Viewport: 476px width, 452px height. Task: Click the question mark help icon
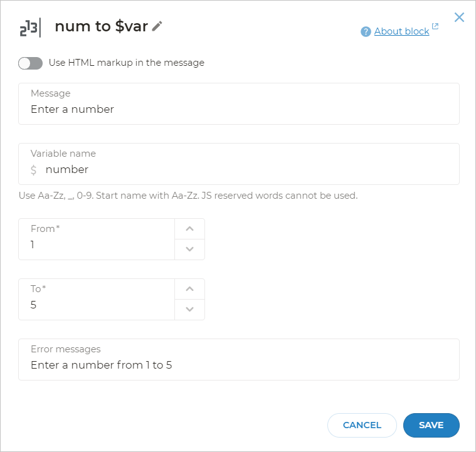[x=366, y=31]
